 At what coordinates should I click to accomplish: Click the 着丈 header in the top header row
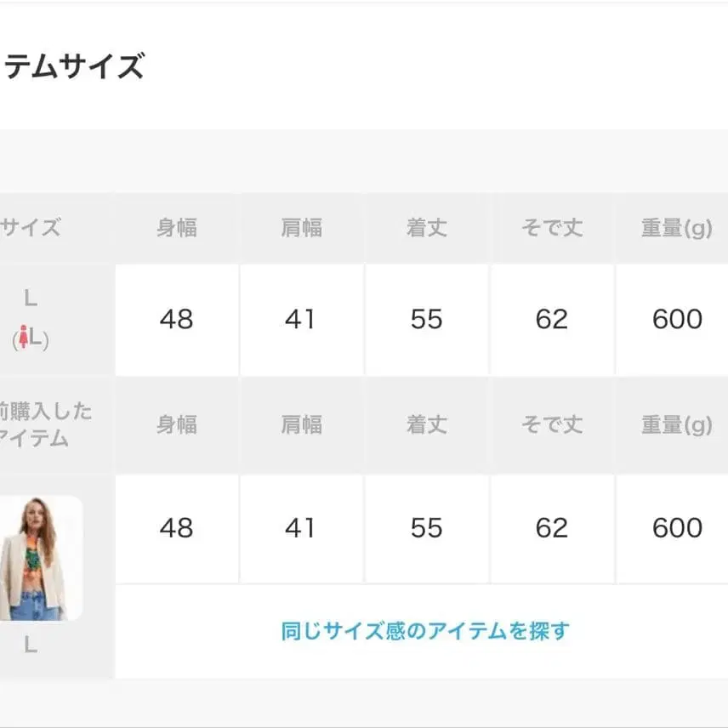[x=426, y=228]
